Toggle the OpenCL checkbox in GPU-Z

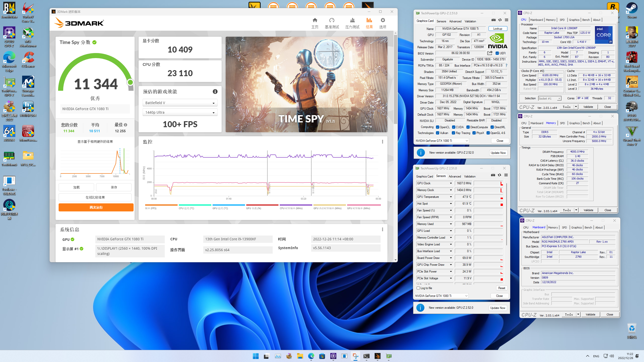coord(437,127)
